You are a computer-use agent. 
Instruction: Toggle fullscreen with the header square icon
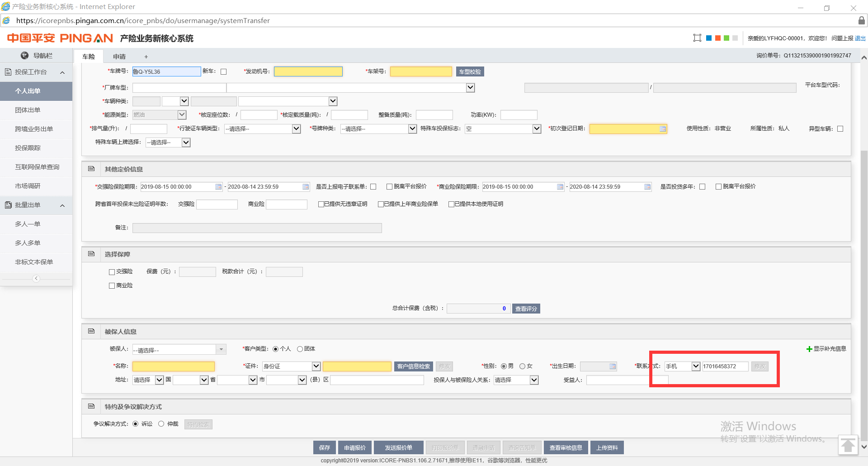(x=697, y=38)
